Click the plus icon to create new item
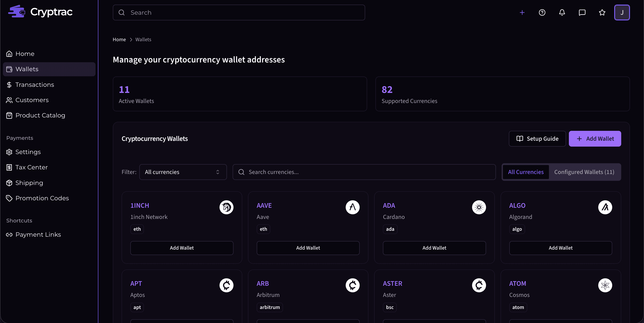 522,12
